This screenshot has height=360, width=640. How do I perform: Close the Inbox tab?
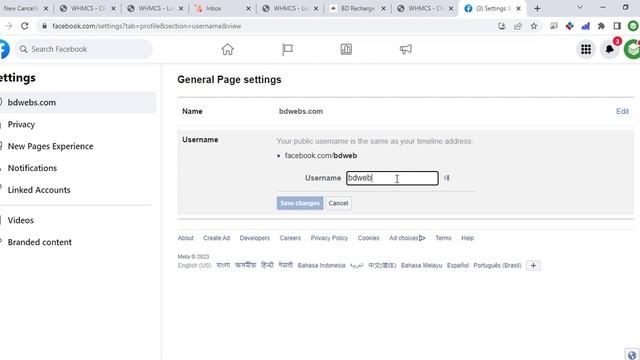point(248,8)
